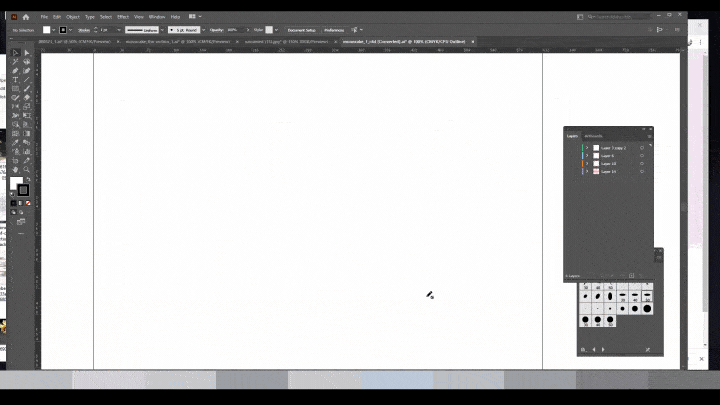The image size is (720, 405).
Task: Open the View menu
Action: (x=139, y=17)
